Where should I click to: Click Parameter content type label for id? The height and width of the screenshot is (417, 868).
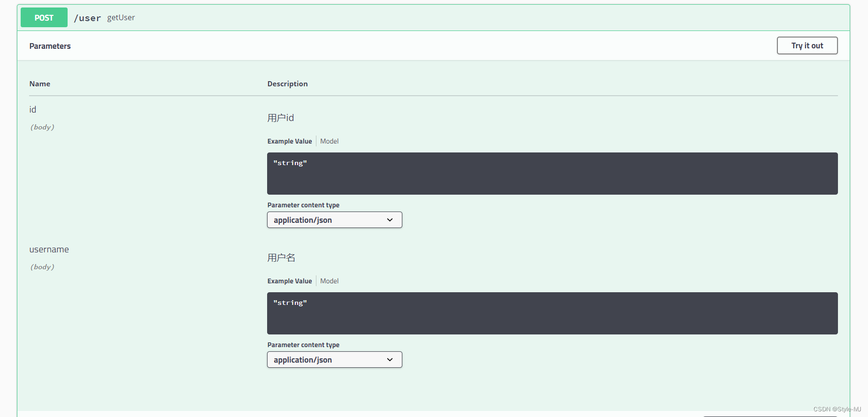(303, 205)
